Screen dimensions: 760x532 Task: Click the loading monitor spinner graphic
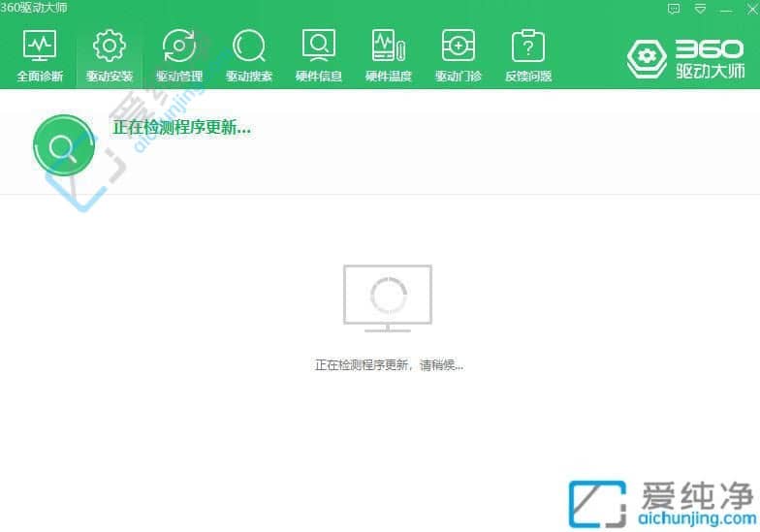388,298
